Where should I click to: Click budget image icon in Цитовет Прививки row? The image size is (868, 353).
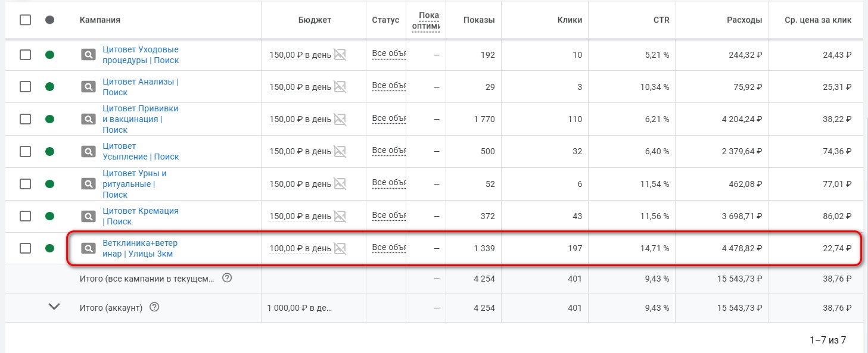(340, 119)
